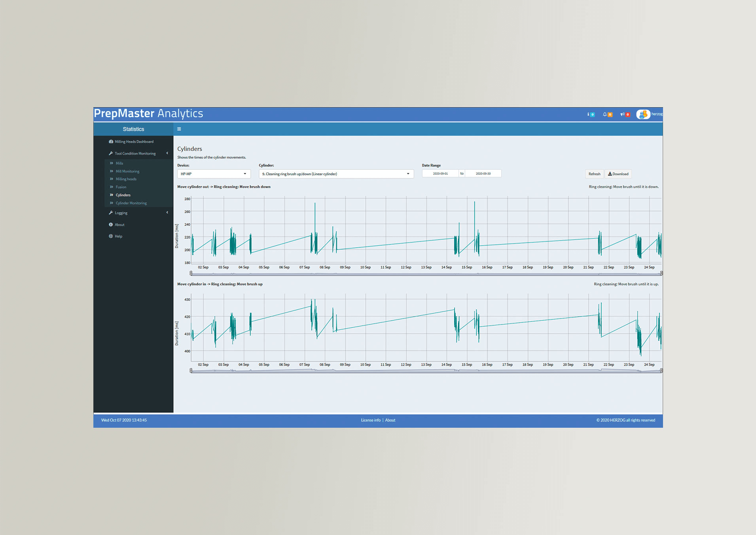Open the Help sidebar entry
The width and height of the screenshot is (756, 535).
tap(118, 236)
